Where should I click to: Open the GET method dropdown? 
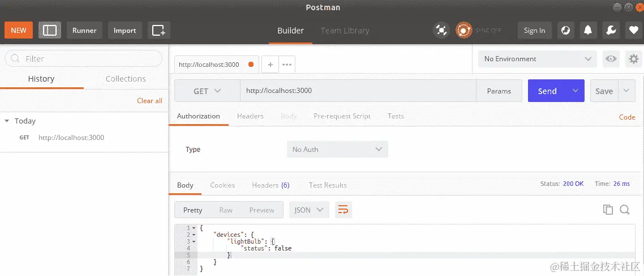207,91
